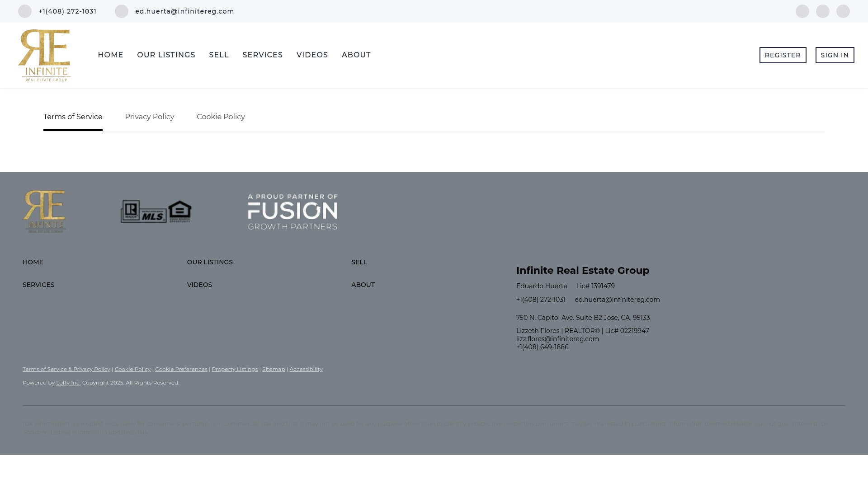The width and height of the screenshot is (868, 488).
Task: Click lizz.flores@infinitereg.com email
Action: pyautogui.click(x=557, y=339)
